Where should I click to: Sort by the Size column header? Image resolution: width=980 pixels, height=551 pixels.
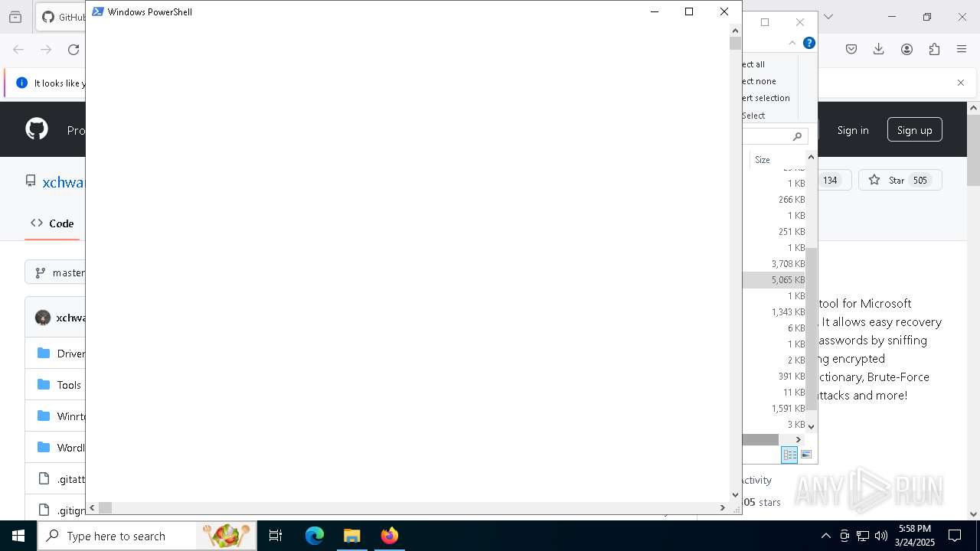(x=776, y=160)
